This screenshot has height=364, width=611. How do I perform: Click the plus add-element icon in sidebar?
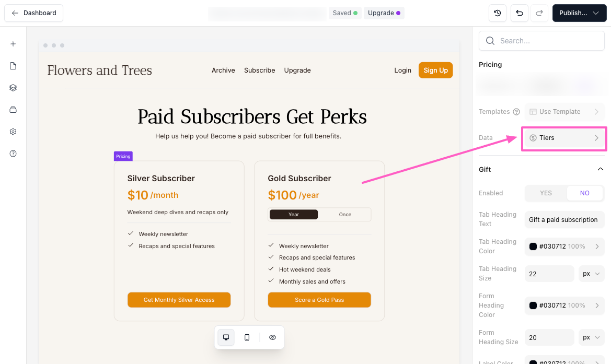click(13, 44)
